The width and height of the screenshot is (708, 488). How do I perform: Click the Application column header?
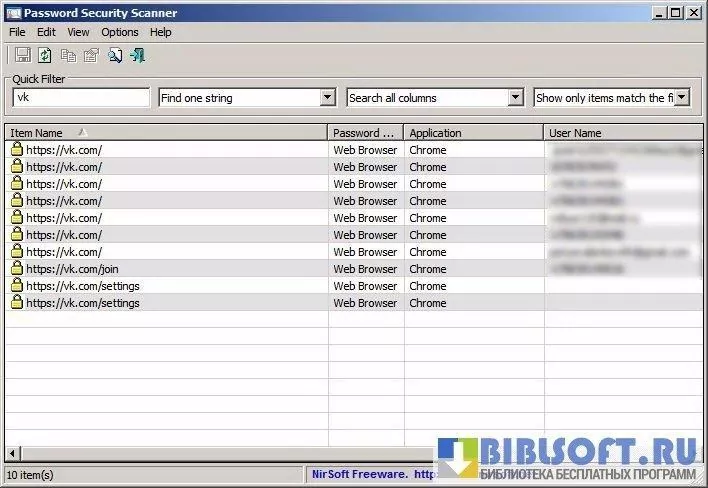[474, 132]
